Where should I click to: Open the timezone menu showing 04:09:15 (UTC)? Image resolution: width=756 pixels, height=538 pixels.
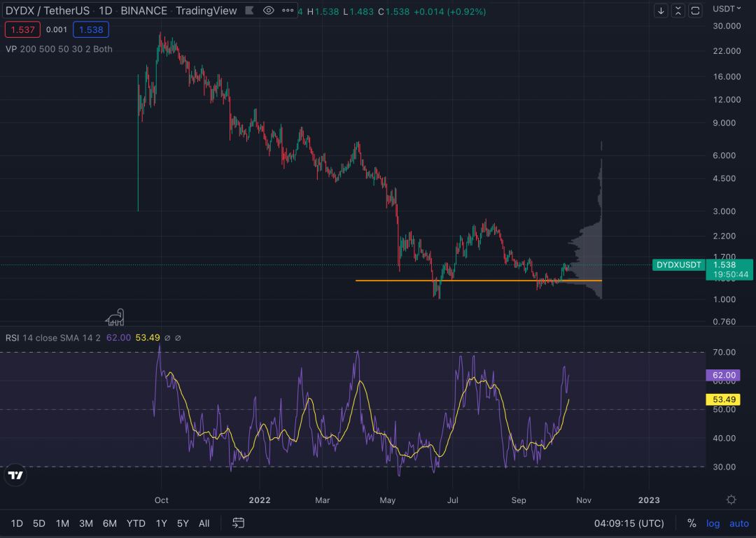(x=629, y=523)
